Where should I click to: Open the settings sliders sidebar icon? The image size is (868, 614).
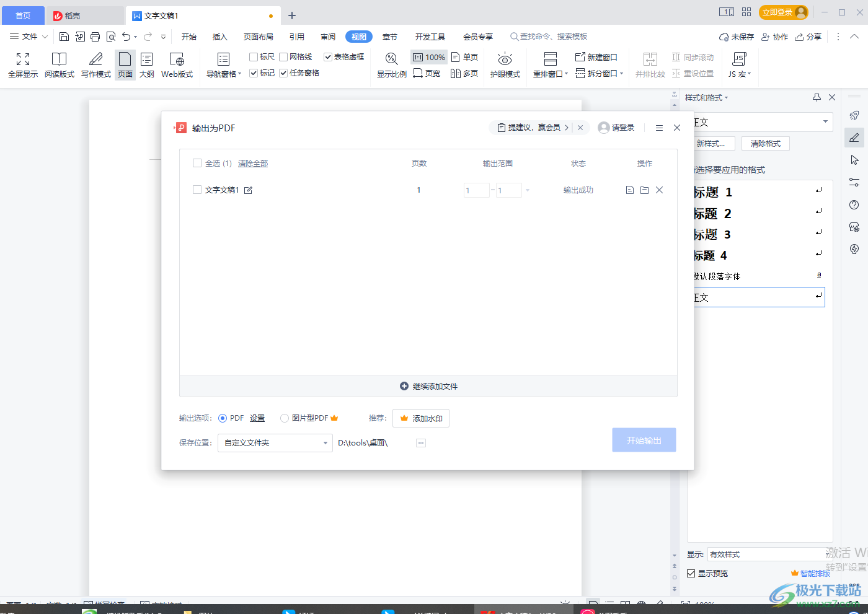tap(854, 182)
